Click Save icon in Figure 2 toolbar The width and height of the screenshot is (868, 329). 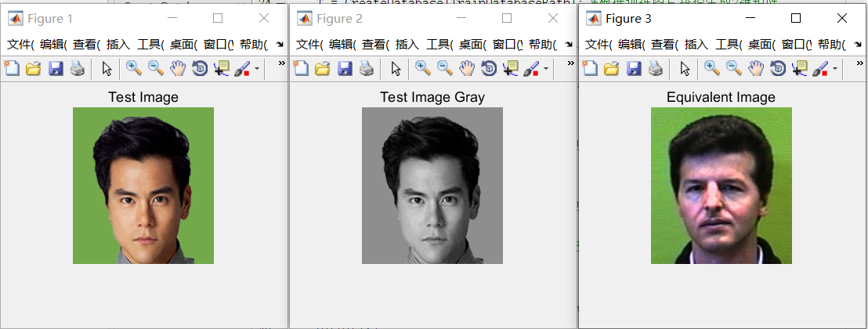point(345,69)
